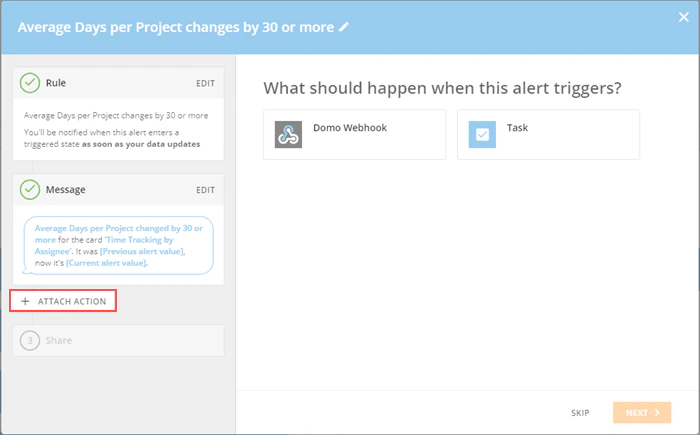Open the Share step number 3
The width and height of the screenshot is (700, 435).
pos(118,340)
